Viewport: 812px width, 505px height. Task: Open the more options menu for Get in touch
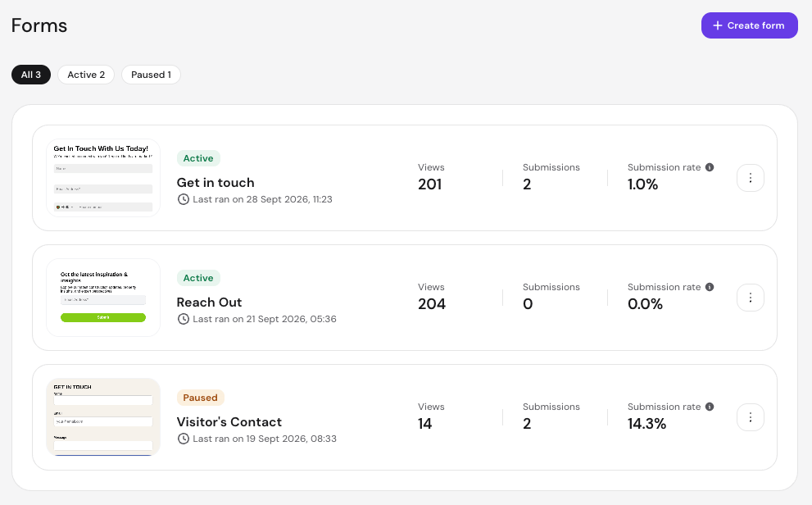(751, 178)
